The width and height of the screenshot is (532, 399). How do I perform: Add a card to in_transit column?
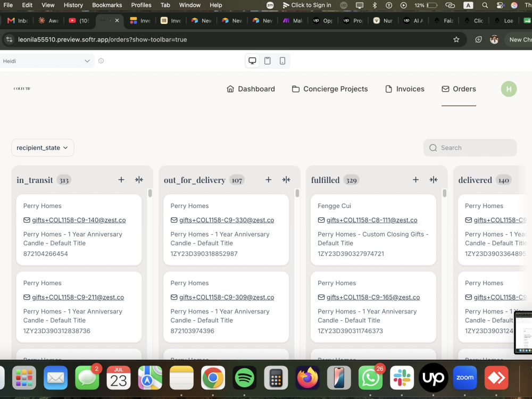pos(121,180)
